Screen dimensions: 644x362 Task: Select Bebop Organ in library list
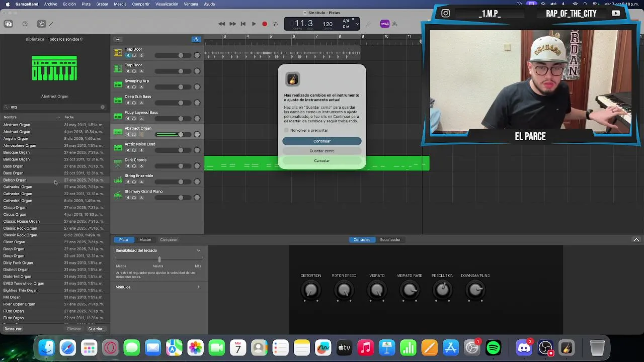(54, 180)
